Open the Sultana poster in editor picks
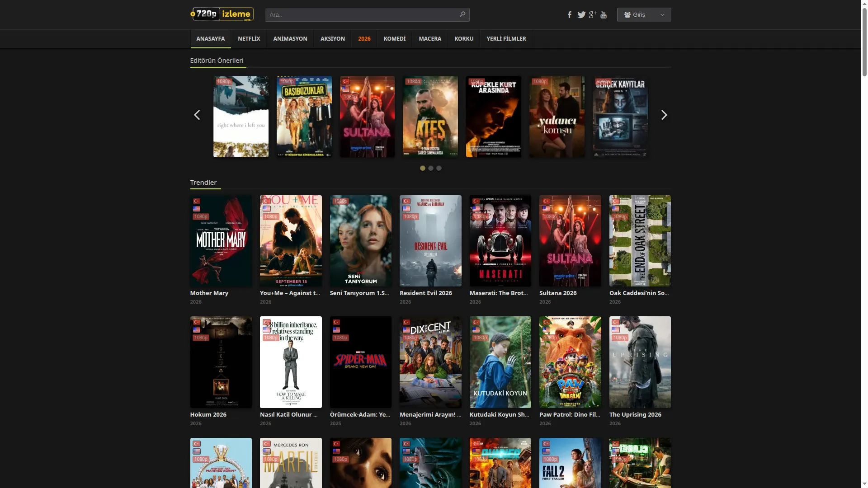Screen dimensions: 868x488 [x=367, y=117]
